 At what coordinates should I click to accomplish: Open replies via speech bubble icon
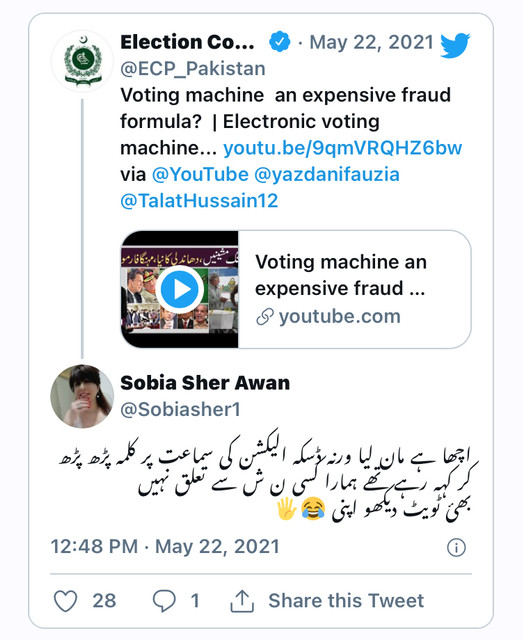pos(164,601)
